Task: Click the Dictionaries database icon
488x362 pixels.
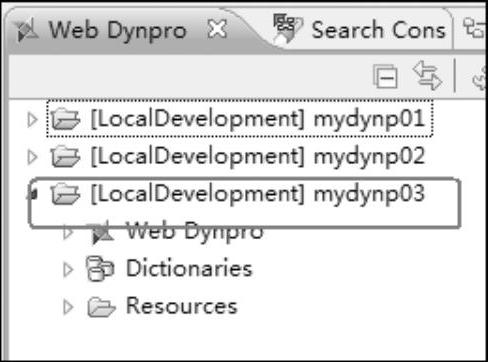Action: (99, 269)
